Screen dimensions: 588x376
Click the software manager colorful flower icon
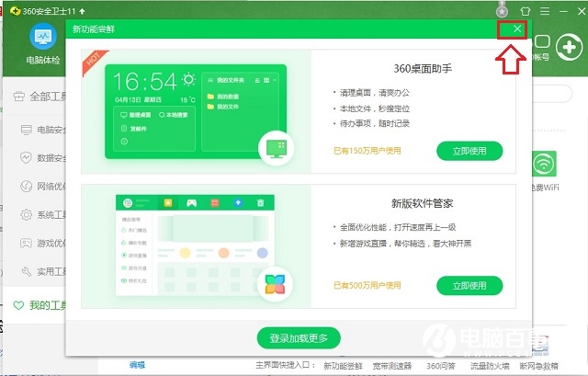[x=275, y=284]
